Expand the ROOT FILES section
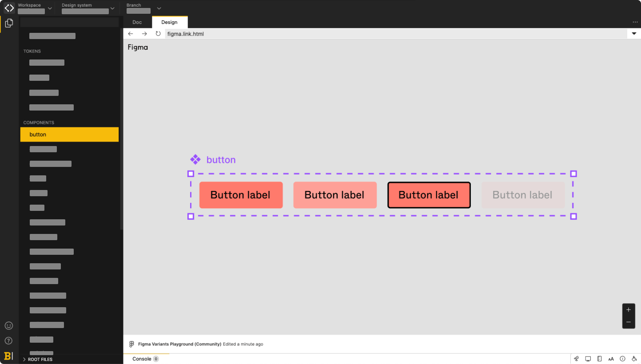This screenshot has height=364, width=641. pos(40,359)
